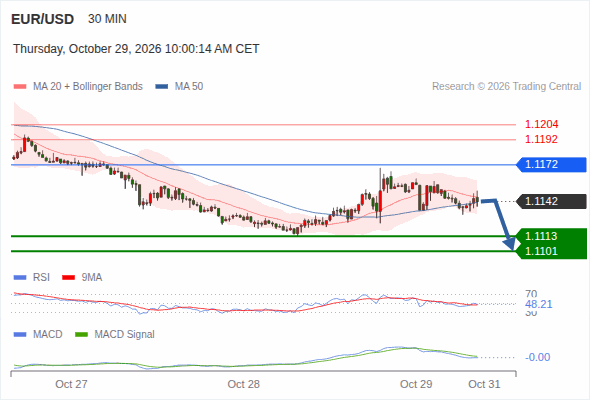Click the blue 1.1172 pivot price tag
Viewport: 590px width, 400px height.
click(551, 164)
